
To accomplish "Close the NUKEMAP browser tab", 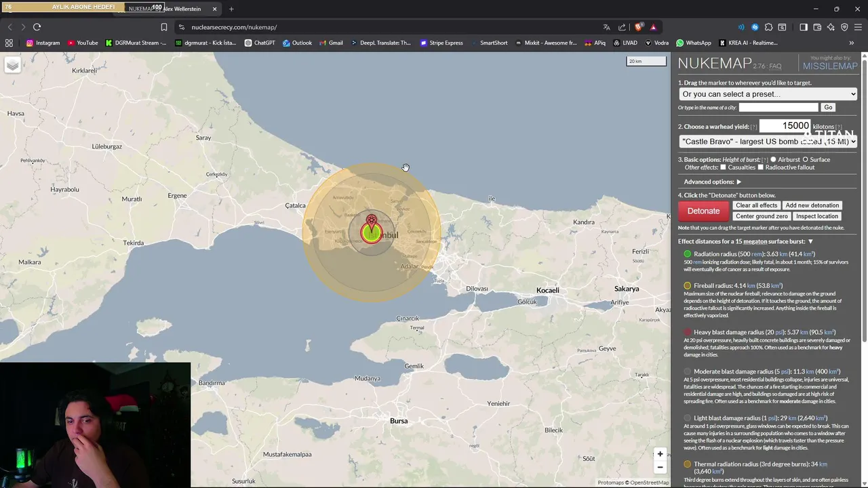I will tap(215, 9).
